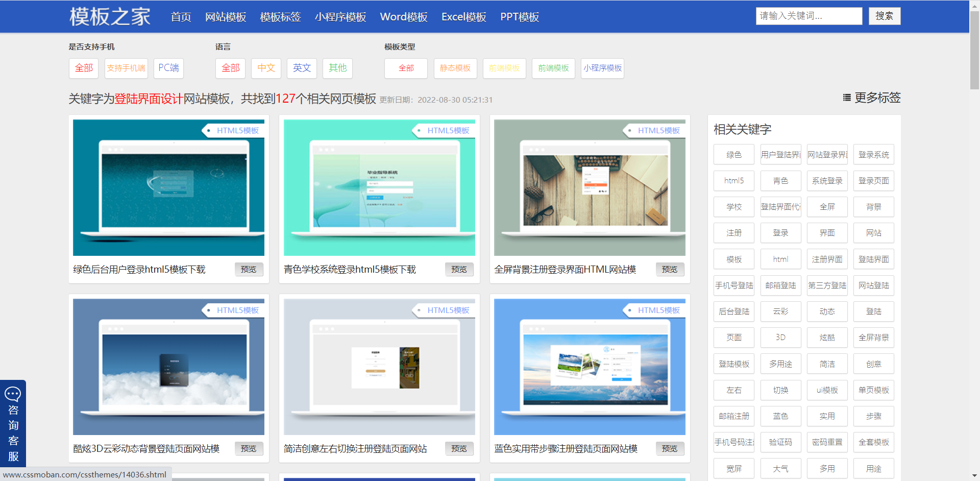Click 预览 for 绿色后台用户登录html5模板下载
The width and height of the screenshot is (980, 481).
tap(249, 269)
